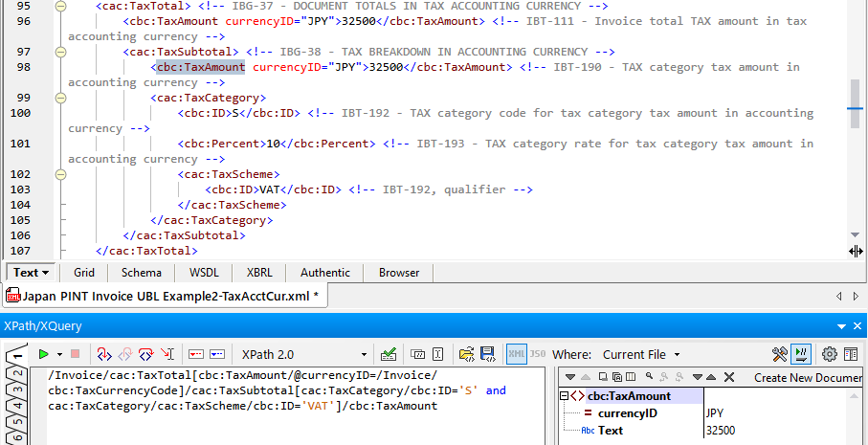Click the blue-dashed box icon in XPath toolbar

pos(216,354)
